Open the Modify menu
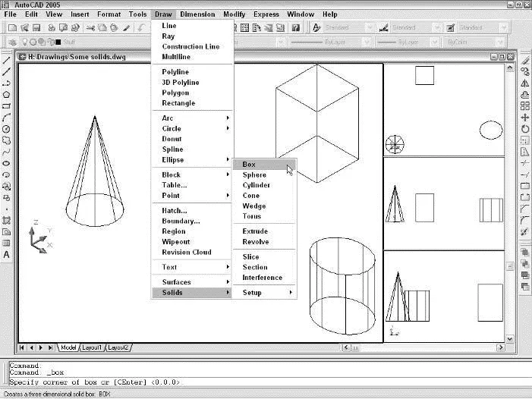This screenshot has width=532, height=399. coord(234,14)
